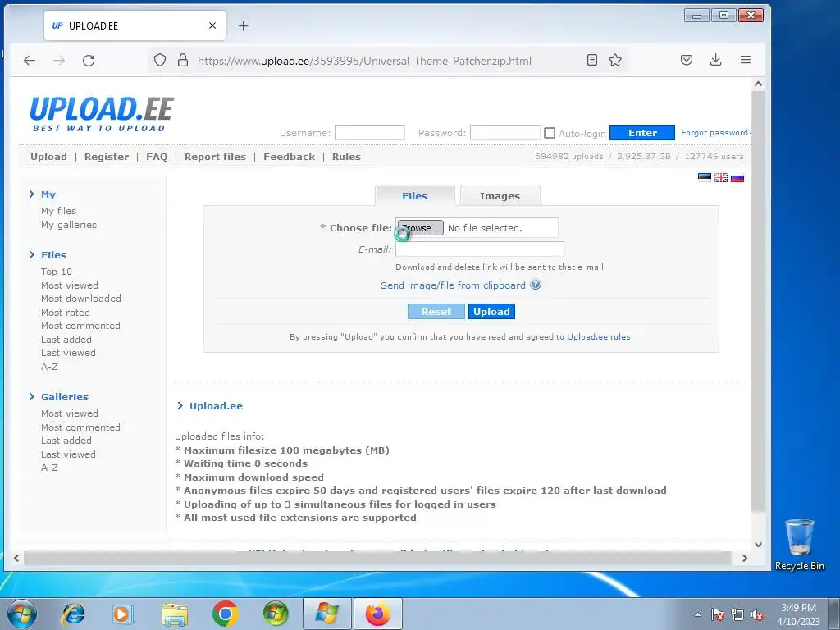Open Most rated files list

tap(66, 313)
